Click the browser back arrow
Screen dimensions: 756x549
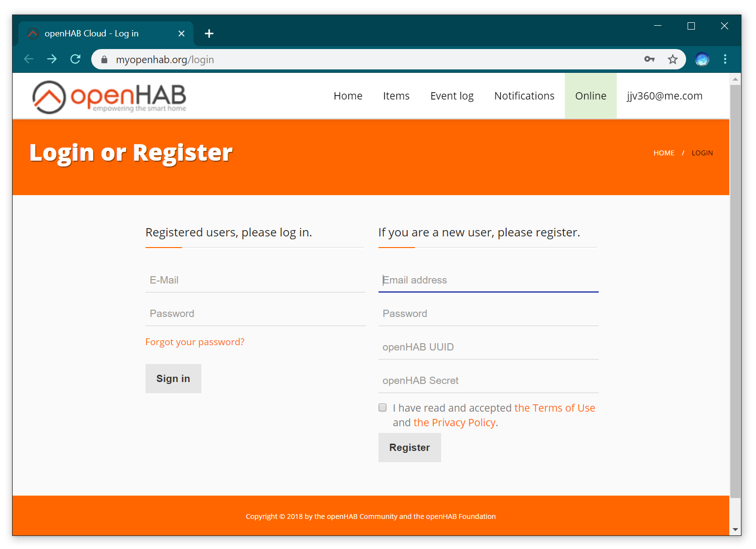29,59
